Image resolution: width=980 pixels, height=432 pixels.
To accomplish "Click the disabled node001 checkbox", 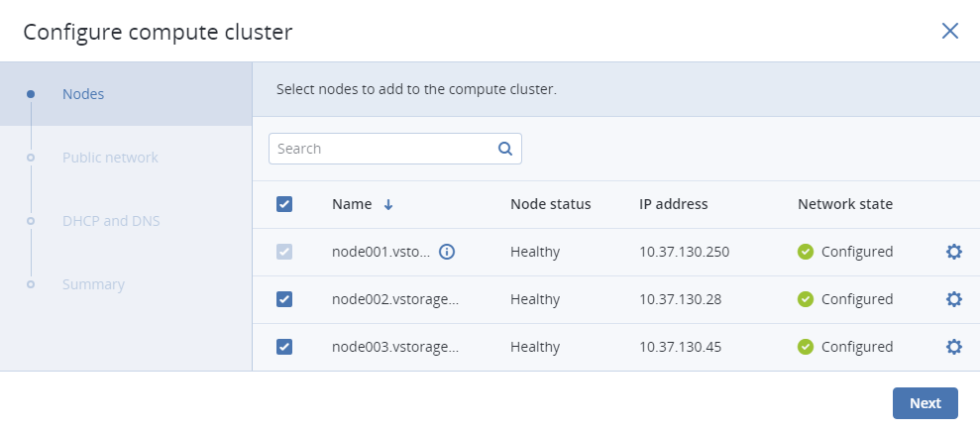I will [x=284, y=252].
